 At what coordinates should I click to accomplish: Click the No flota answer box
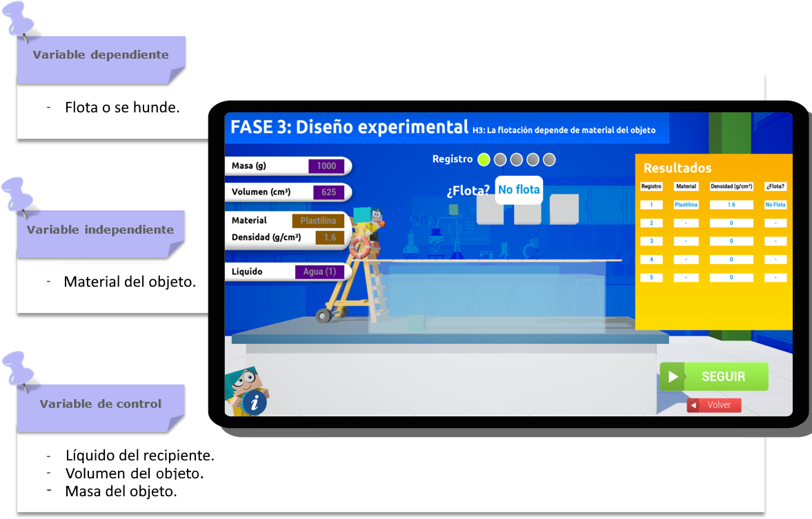(x=519, y=190)
